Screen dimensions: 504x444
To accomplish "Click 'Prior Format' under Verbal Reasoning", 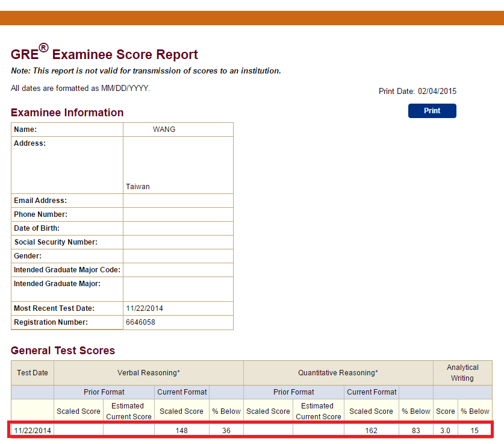I will [x=104, y=392].
